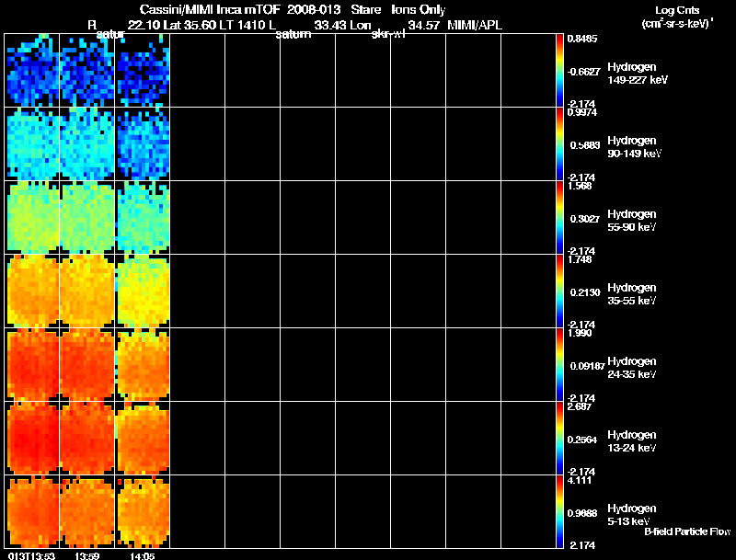
Task: Click the color bar for Hydrogen 149-227 keV
Action: click(560, 71)
